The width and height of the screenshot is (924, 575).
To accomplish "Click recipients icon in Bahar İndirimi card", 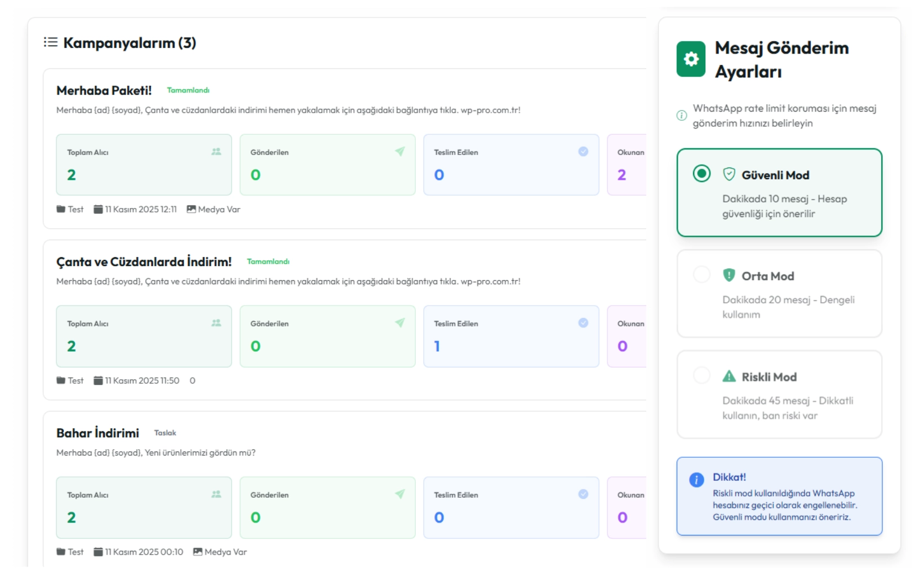I will 216,494.
